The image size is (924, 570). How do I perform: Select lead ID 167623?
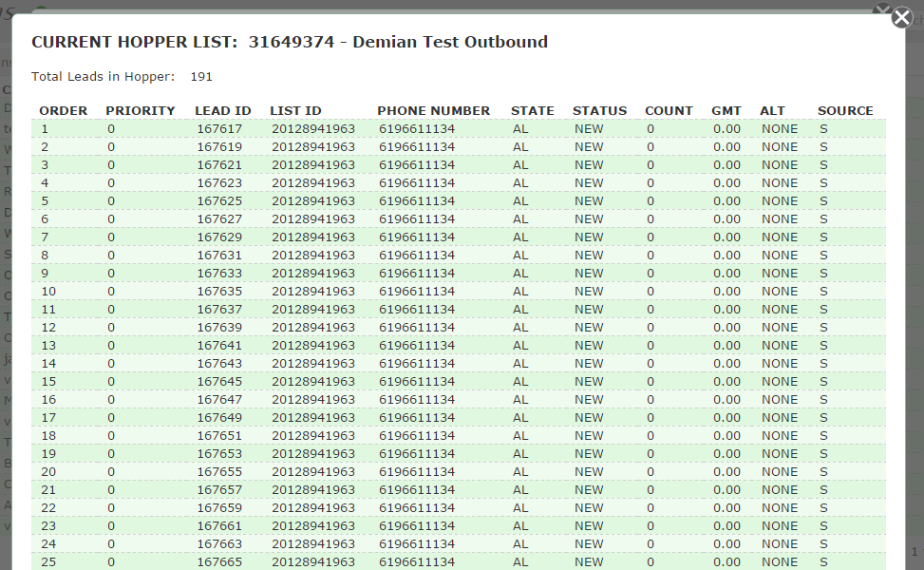[x=219, y=183]
